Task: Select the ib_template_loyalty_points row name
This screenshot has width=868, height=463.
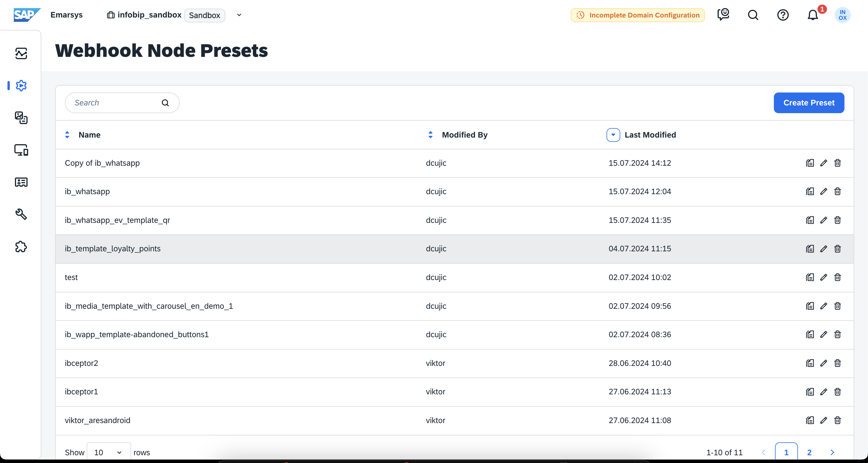Action: [113, 249]
